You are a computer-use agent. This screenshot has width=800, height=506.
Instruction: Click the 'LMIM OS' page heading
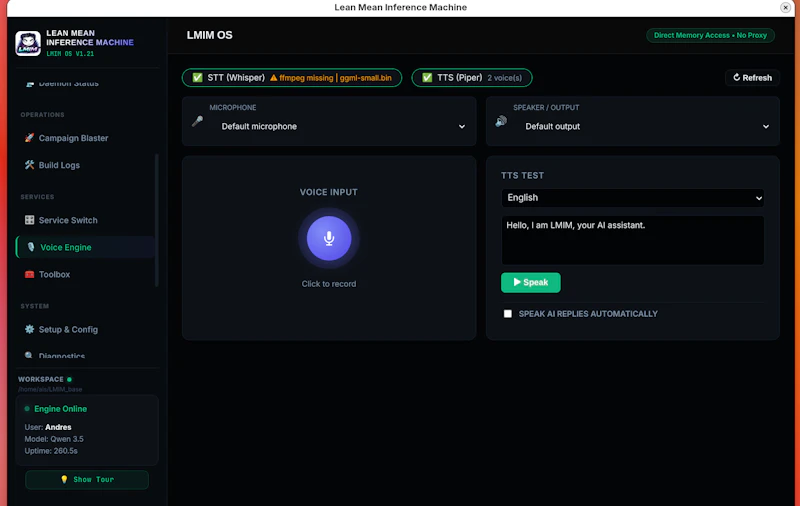[209, 35]
